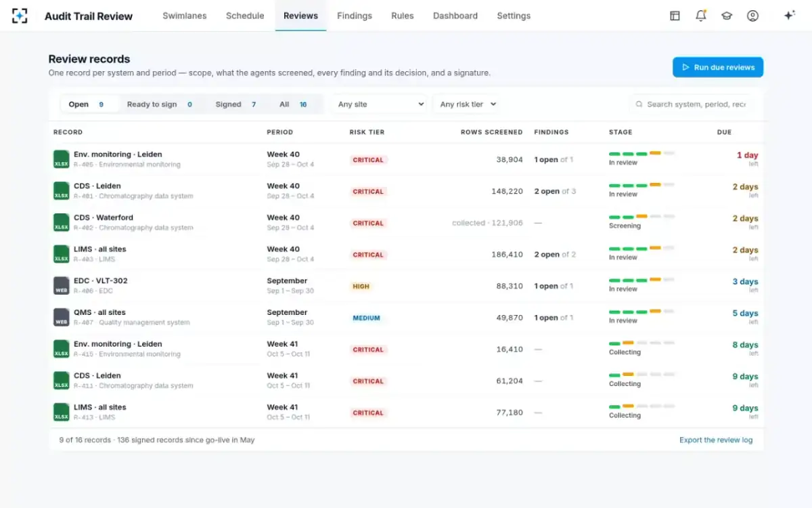Go to the Findings tab
The image size is (812, 508).
click(x=355, y=16)
